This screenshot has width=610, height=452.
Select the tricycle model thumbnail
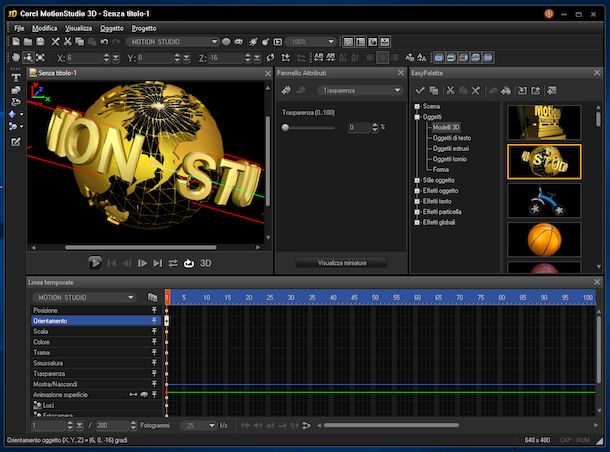tap(544, 201)
